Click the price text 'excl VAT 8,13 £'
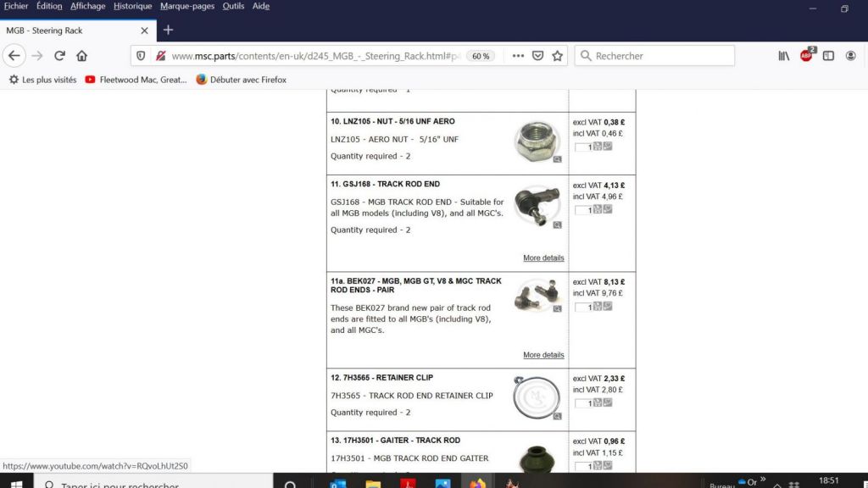Viewport: 868px width, 488px height. point(598,281)
